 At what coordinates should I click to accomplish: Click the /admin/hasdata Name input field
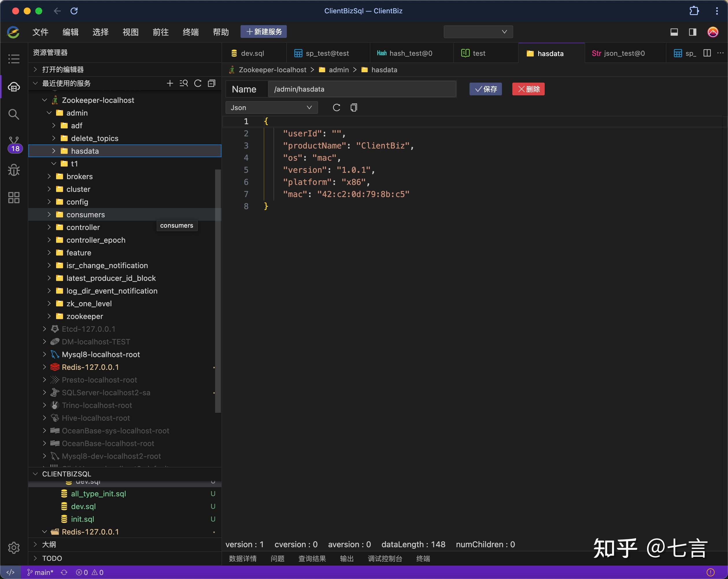coord(362,89)
